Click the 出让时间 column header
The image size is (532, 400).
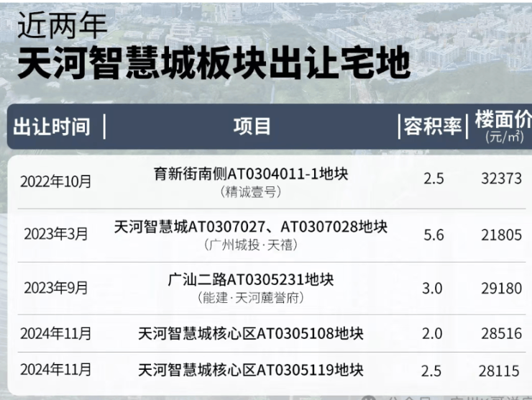coord(52,127)
